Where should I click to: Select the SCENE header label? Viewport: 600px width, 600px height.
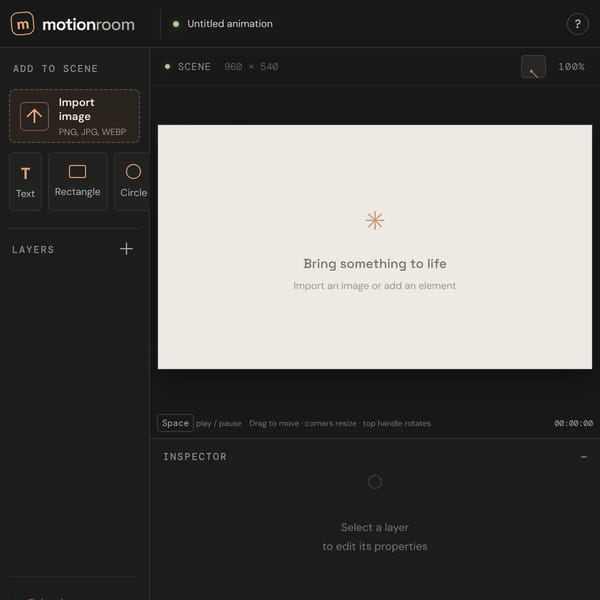click(x=194, y=67)
